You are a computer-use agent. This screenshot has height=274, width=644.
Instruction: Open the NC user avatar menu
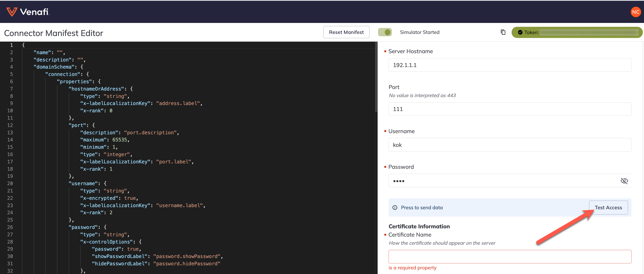coord(635,12)
